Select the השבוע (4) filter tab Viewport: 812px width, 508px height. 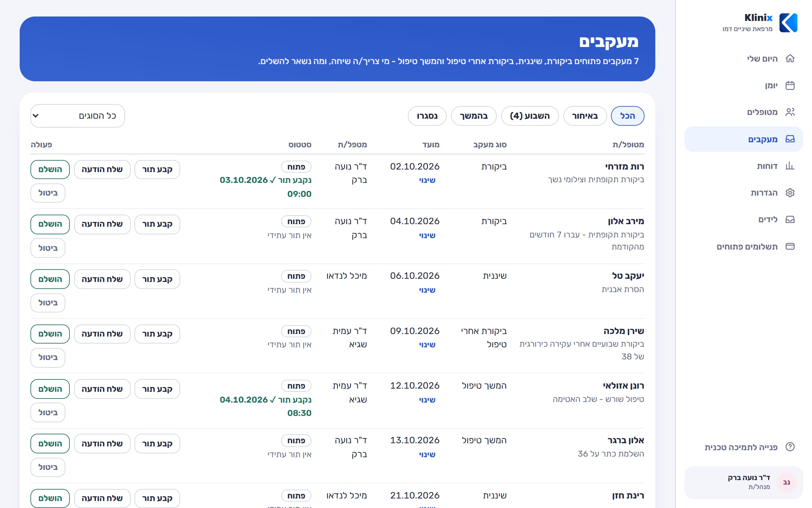click(530, 116)
